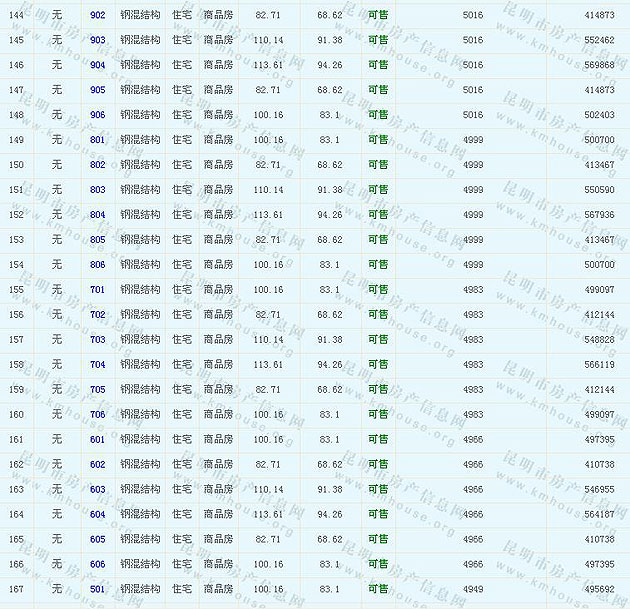The width and height of the screenshot is (630, 609).
Task: Select room 805 link
Action: click(97, 240)
